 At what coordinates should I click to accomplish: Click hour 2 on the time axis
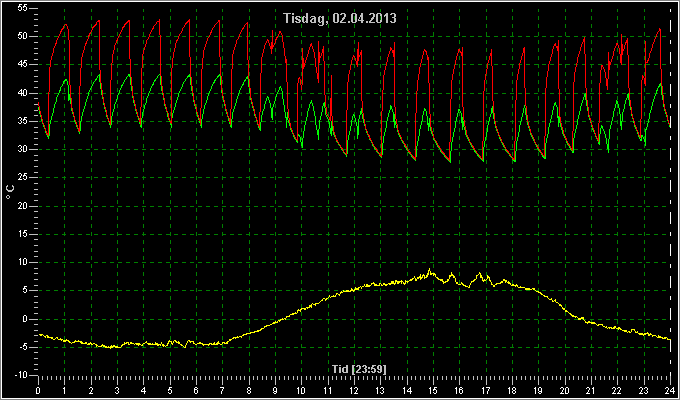91,390
